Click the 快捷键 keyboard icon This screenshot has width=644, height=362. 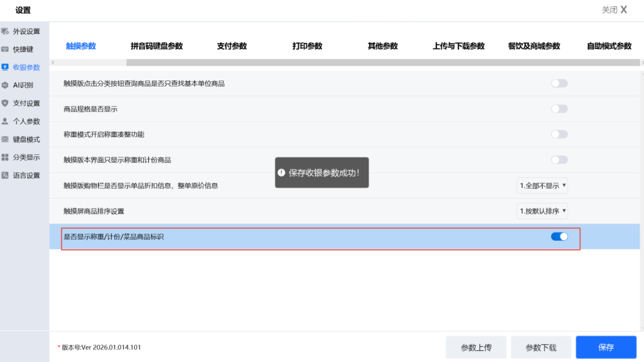(5, 49)
